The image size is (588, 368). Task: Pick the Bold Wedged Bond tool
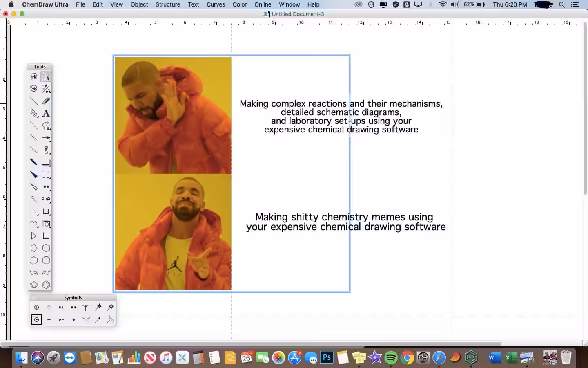(34, 175)
